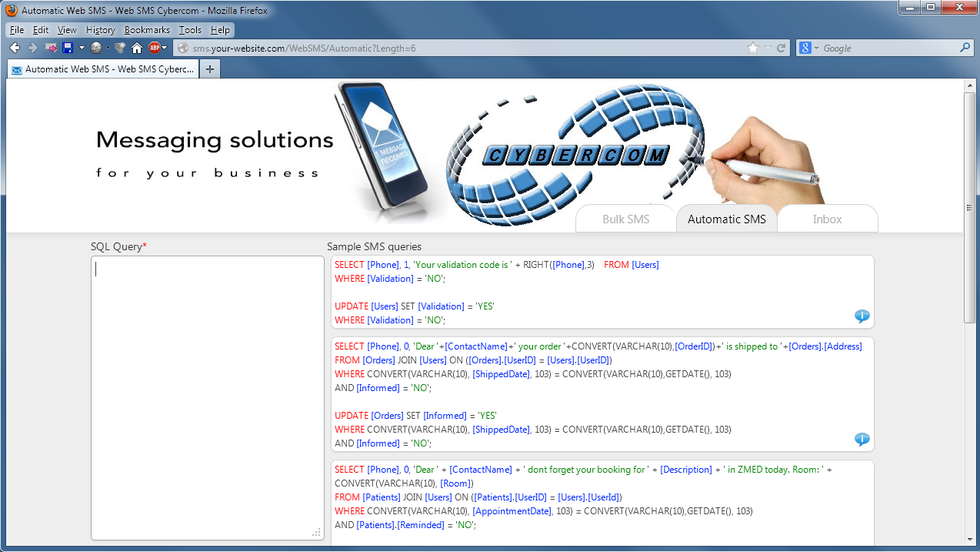
Task: Reload the page using the refresh icon
Action: point(781,48)
